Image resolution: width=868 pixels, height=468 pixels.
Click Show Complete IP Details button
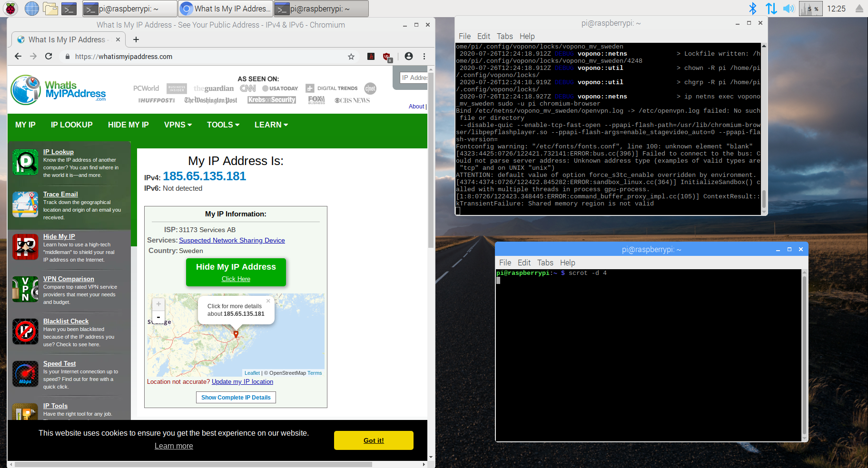[236, 398]
